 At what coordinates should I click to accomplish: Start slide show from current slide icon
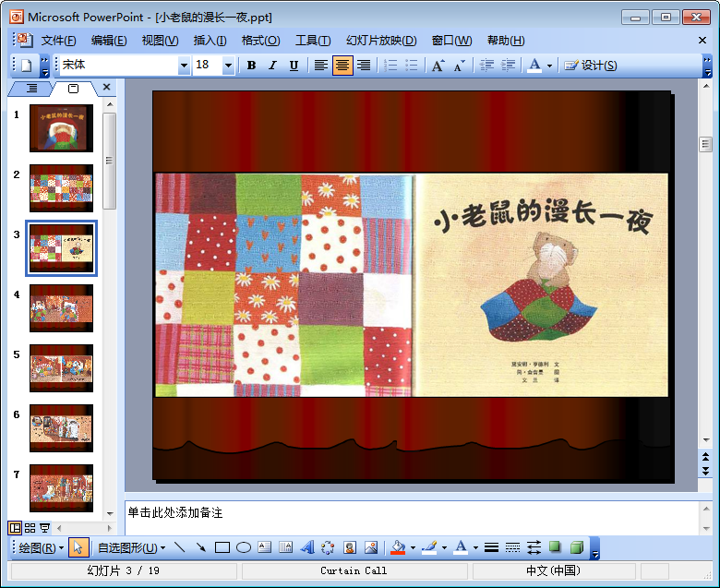45,528
